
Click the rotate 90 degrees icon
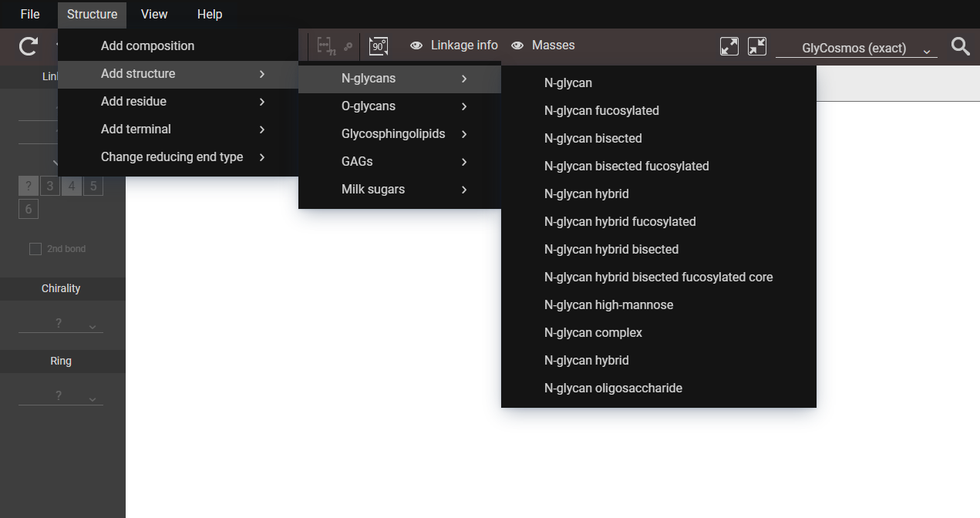pos(379,46)
